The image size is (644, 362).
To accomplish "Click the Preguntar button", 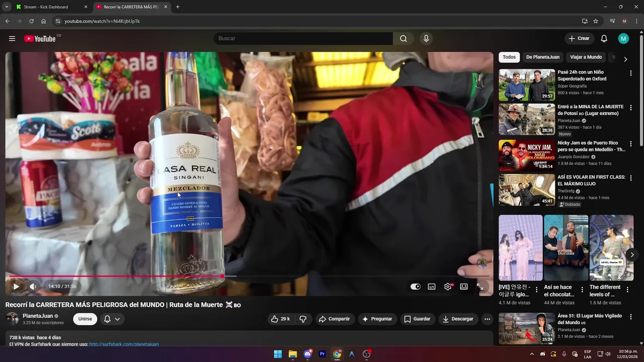I will (x=377, y=319).
